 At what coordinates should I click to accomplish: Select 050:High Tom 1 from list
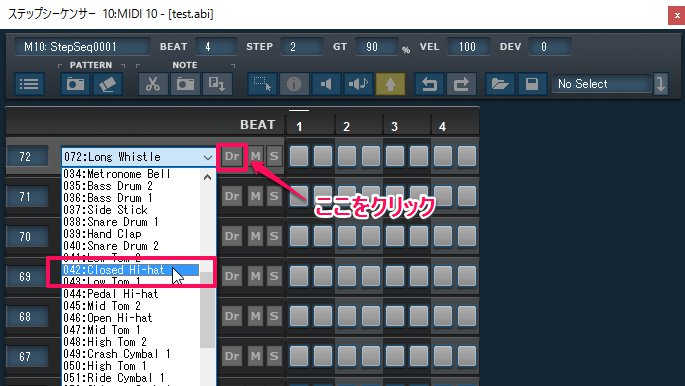point(131,366)
